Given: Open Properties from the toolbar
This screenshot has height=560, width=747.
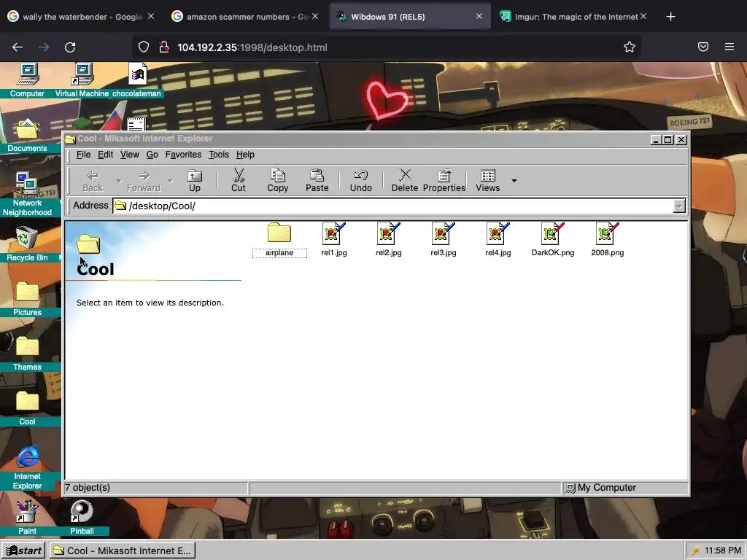Looking at the screenshot, I should tap(444, 181).
